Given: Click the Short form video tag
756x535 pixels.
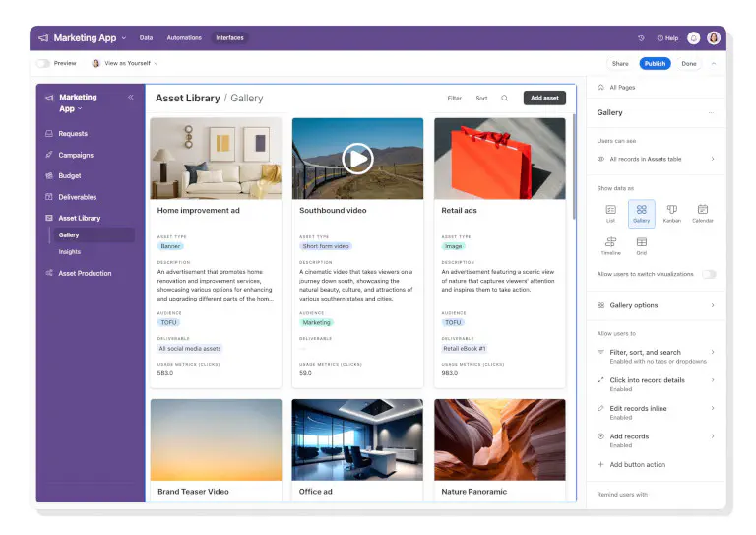Looking at the screenshot, I should [326, 246].
